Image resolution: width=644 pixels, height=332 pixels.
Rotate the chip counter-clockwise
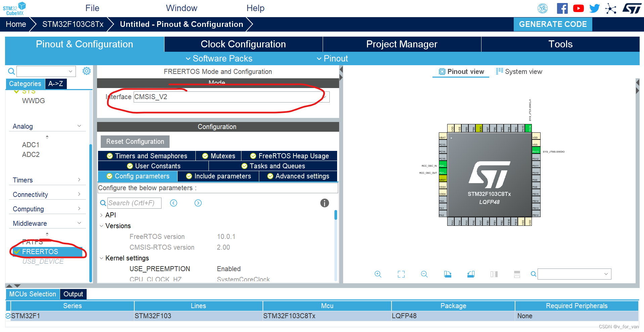[471, 274]
